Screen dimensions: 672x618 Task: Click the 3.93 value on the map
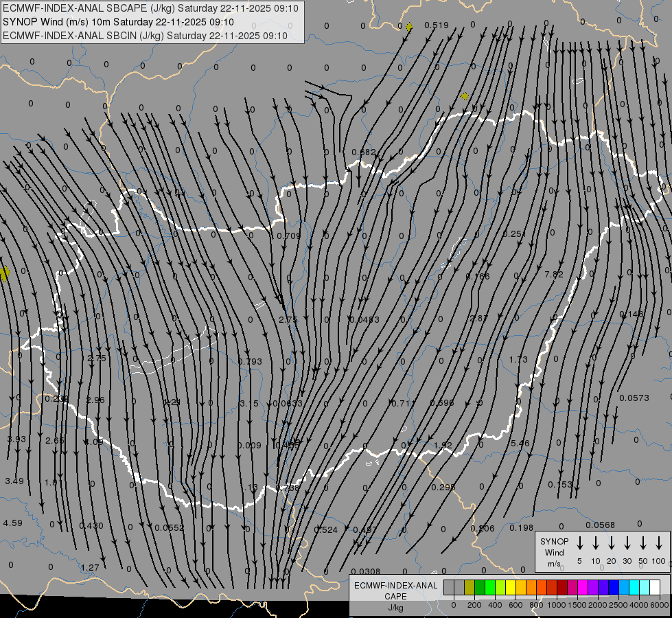[x=16, y=439]
